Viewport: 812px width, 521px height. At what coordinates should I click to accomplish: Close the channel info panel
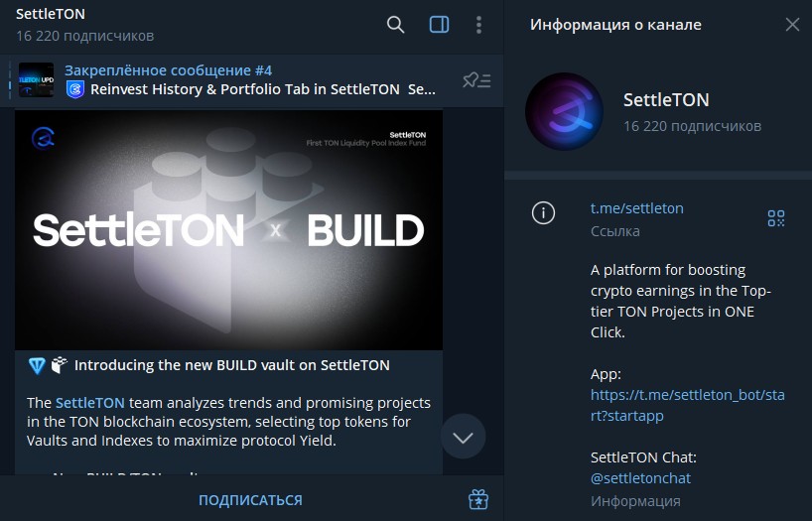click(792, 25)
